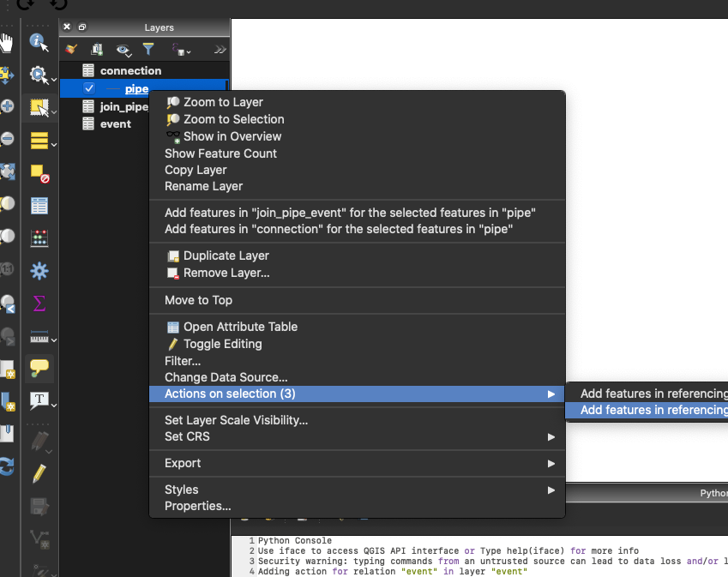The width and height of the screenshot is (728, 577).
Task: Open the Filter Legend by Expression dropdown arrow
Action: pos(188,52)
